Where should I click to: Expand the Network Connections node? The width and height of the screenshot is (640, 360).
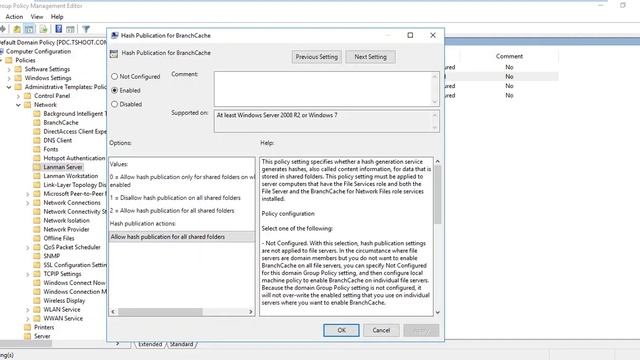(28, 203)
